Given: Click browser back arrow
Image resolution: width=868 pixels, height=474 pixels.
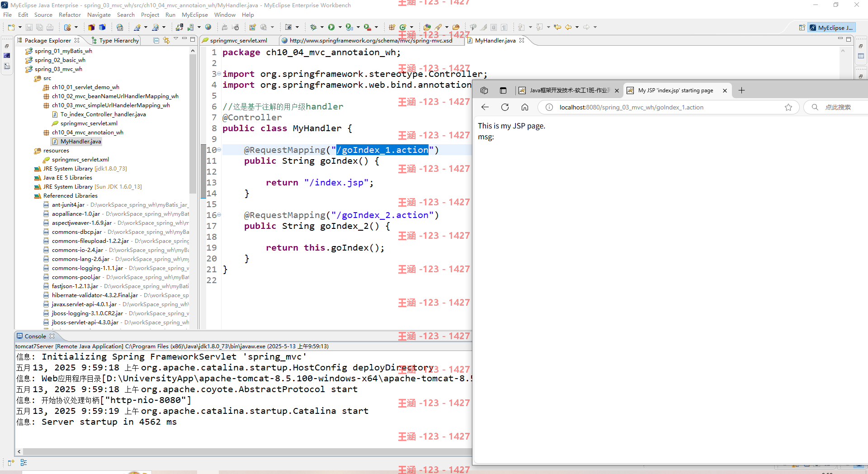Looking at the screenshot, I should pos(485,107).
